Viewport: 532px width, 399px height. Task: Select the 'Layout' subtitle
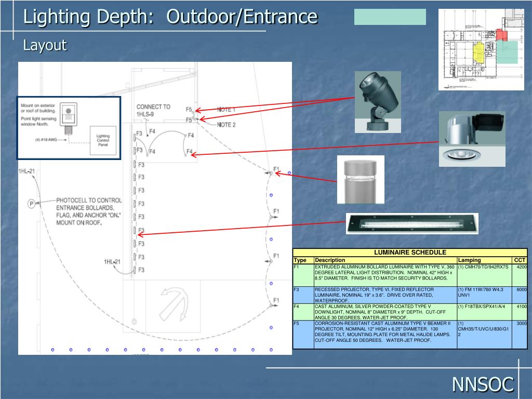45,45
